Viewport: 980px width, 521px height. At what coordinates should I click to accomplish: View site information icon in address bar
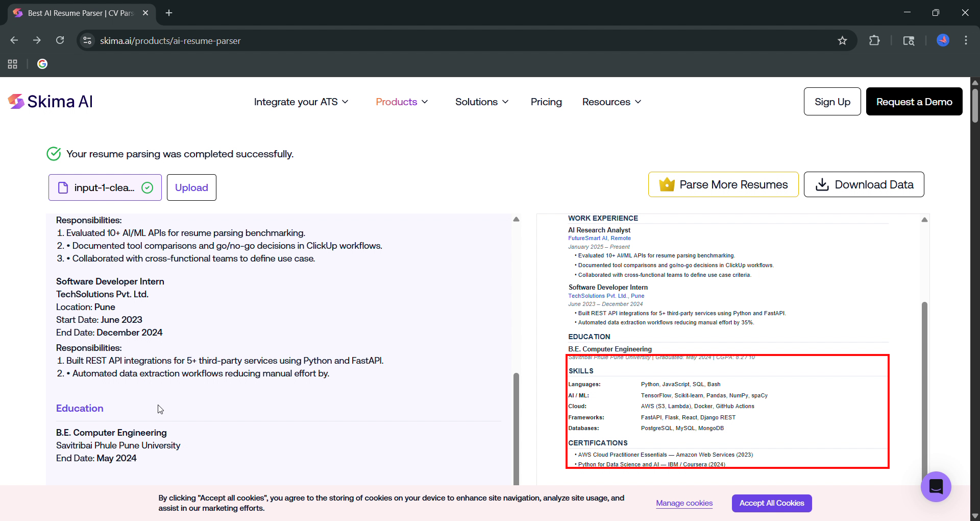point(87,40)
